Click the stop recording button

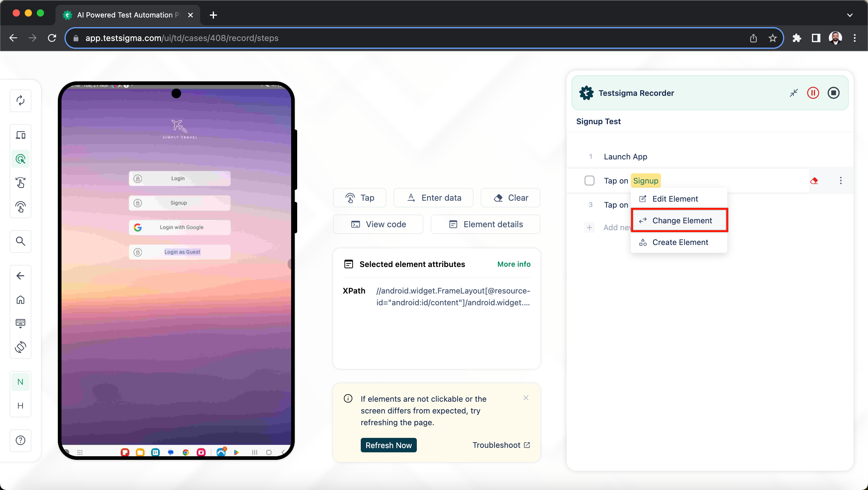(833, 93)
